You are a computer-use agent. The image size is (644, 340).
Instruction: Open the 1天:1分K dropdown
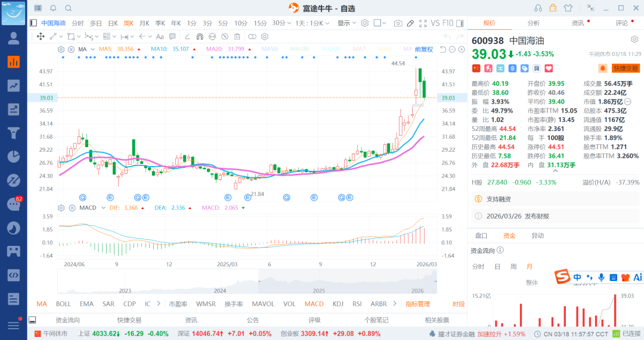(x=312, y=23)
